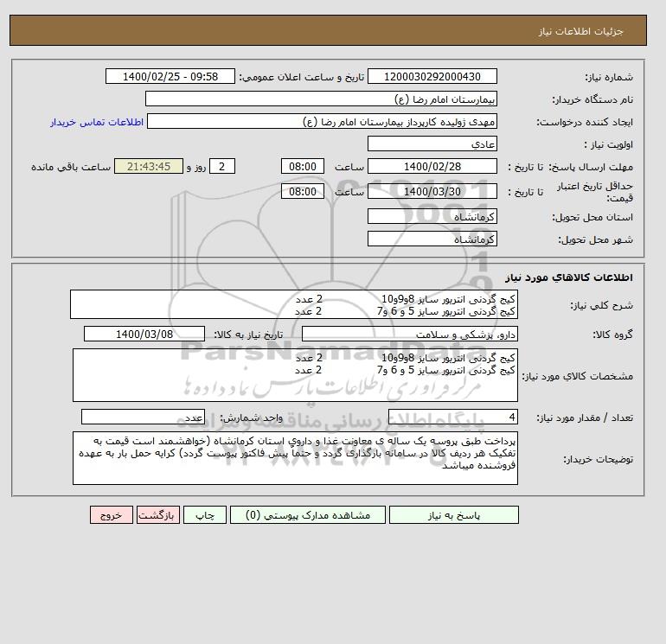Click the توضیحات خریدار label
Viewport: 666px width, 644px height.
pyautogui.click(x=598, y=459)
